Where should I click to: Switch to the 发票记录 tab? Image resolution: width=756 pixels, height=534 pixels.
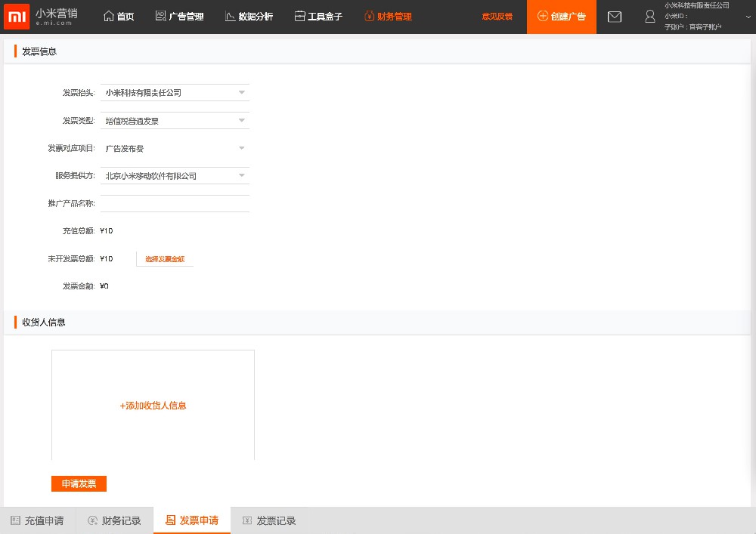tap(269, 520)
